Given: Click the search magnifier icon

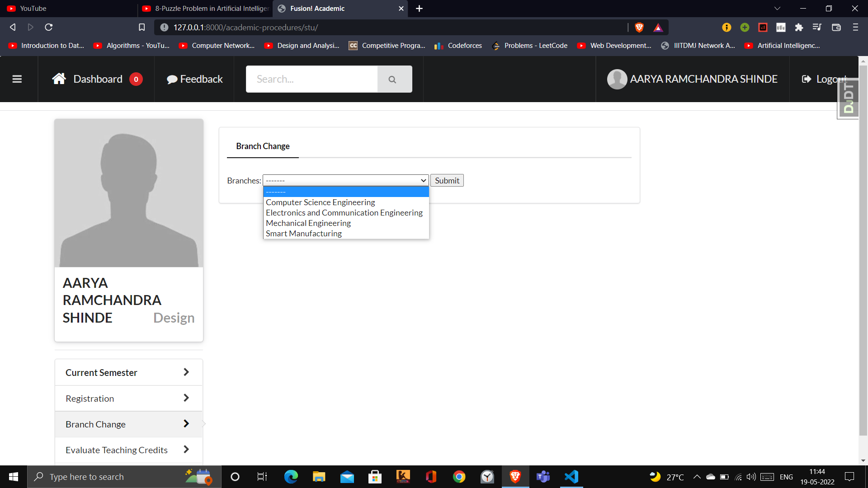Looking at the screenshot, I should (392, 79).
